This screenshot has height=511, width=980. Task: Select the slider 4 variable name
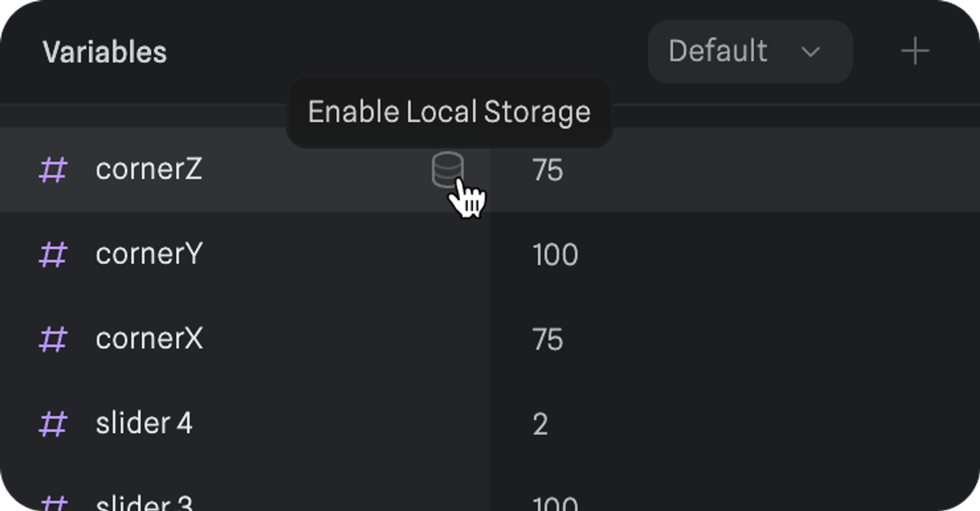(x=144, y=423)
